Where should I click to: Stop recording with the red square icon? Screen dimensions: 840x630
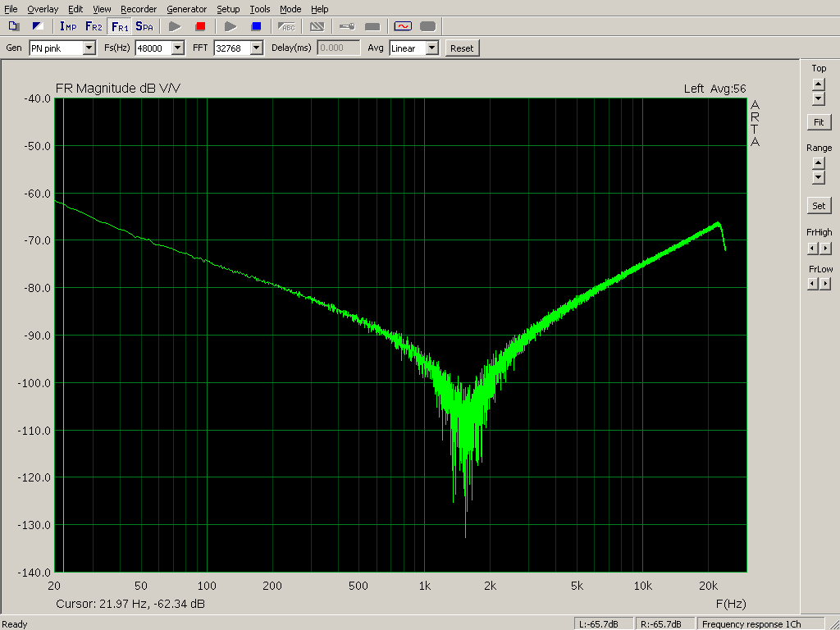point(200,26)
